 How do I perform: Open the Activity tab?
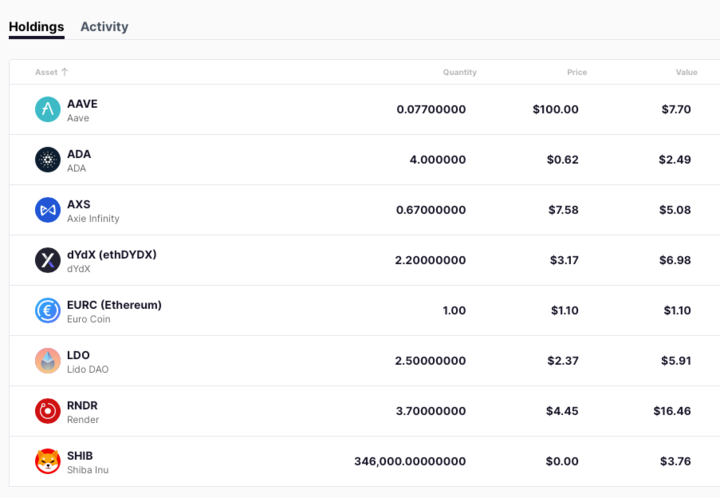point(104,27)
